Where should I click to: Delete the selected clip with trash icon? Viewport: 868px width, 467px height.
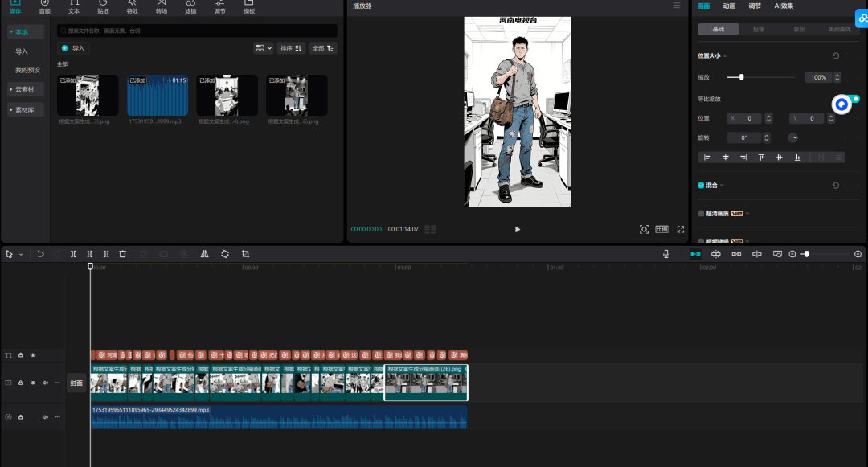[x=123, y=254]
